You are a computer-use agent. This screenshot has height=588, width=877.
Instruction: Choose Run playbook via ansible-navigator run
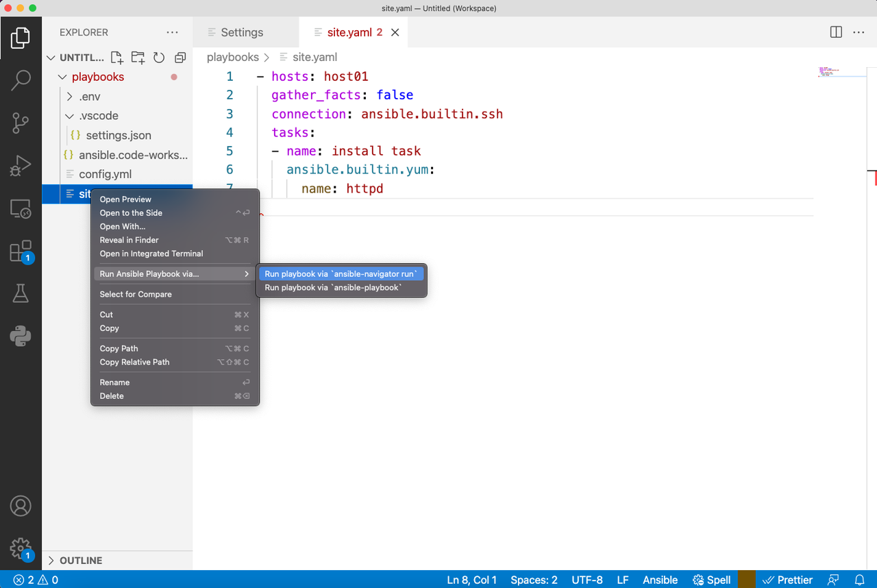pos(341,273)
